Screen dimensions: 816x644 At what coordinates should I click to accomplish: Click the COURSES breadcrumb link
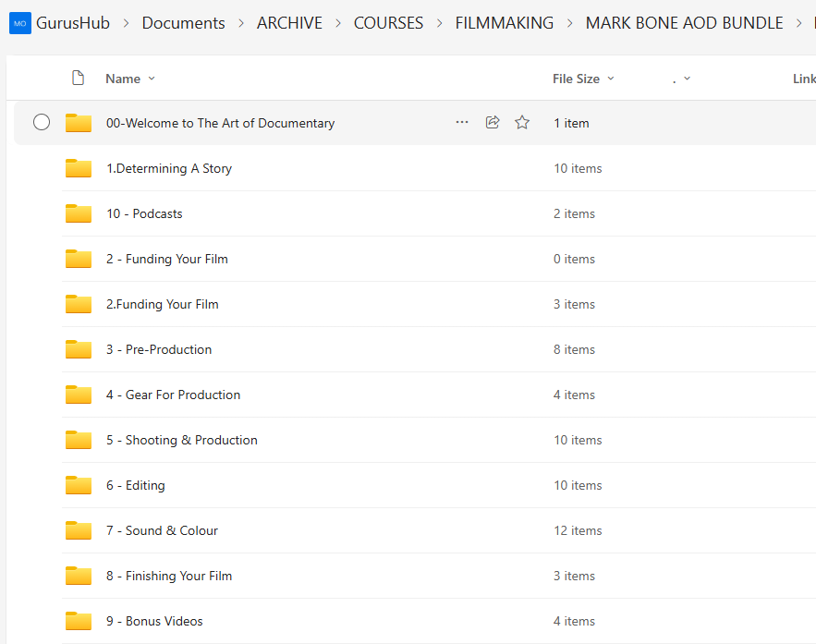coord(388,23)
